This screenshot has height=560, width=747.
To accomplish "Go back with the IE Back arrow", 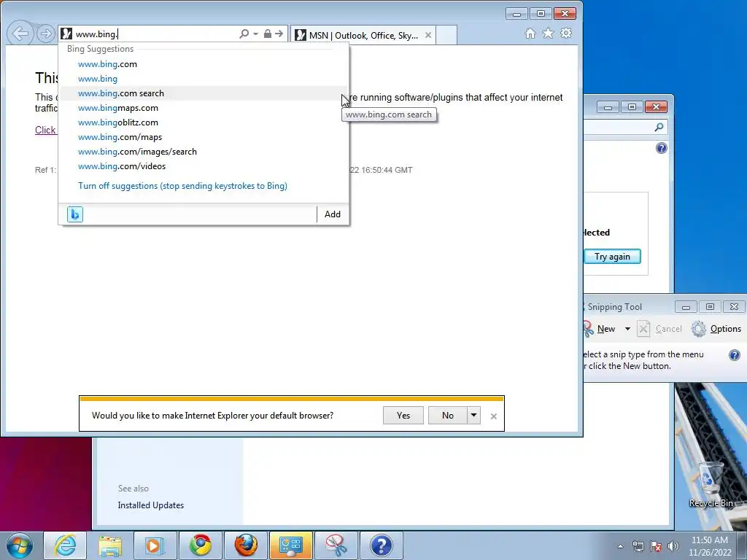I will [x=20, y=34].
